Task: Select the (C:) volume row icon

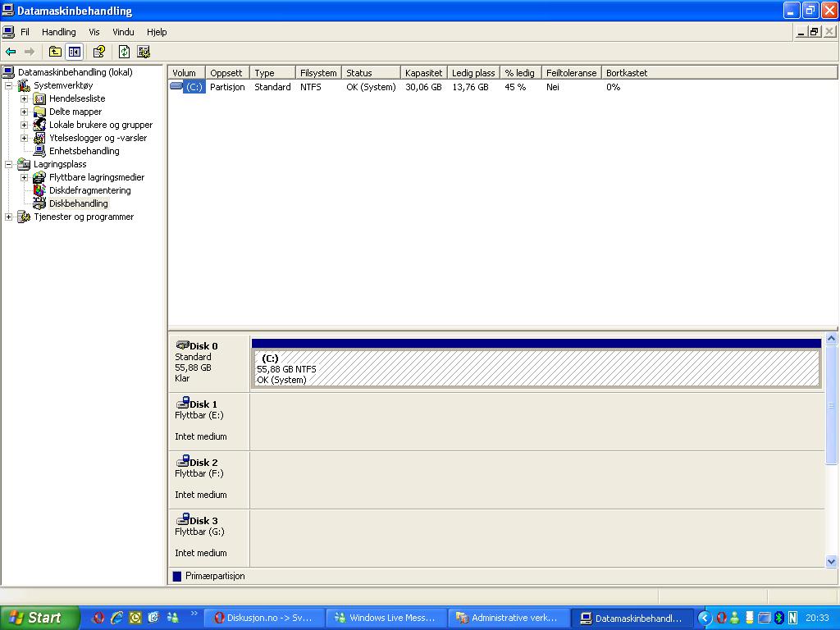Action: point(176,86)
